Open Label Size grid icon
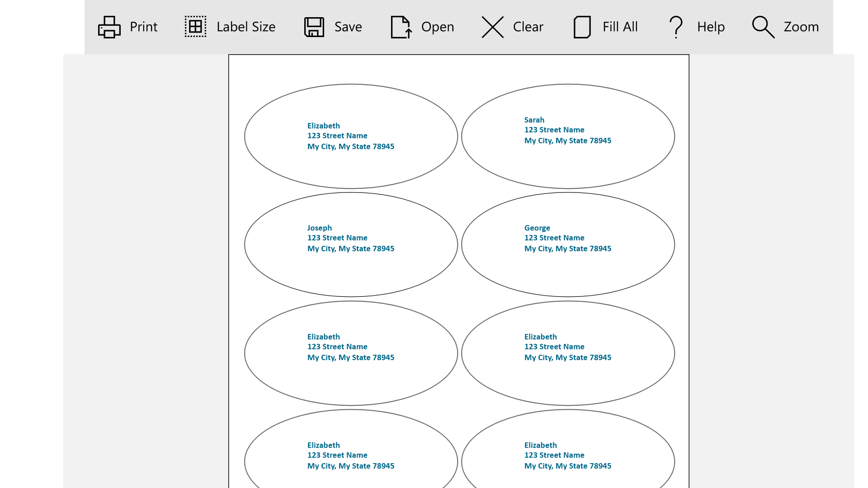The image size is (868, 488). tap(195, 27)
